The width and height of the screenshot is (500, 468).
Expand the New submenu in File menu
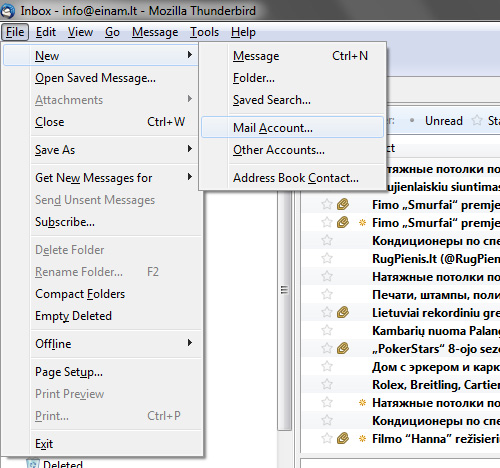point(100,56)
